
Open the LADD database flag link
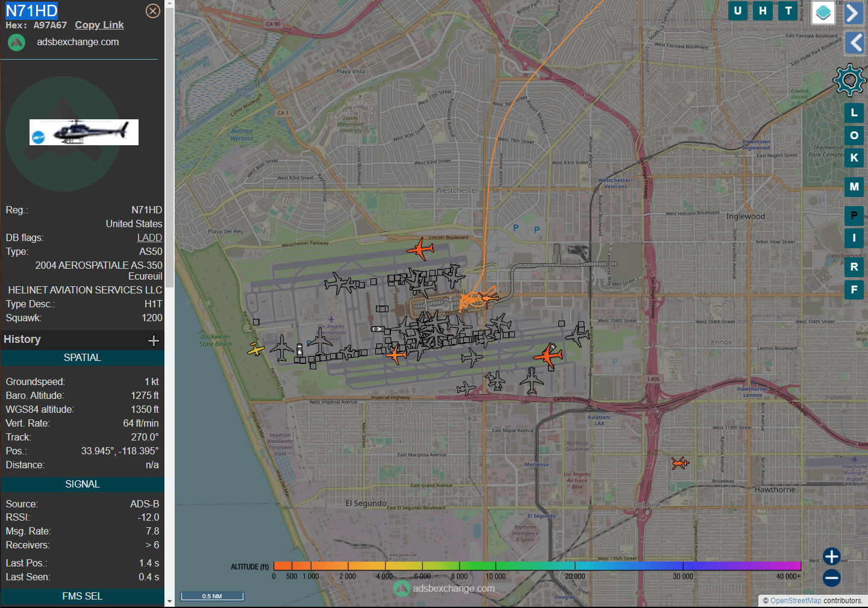(x=149, y=237)
